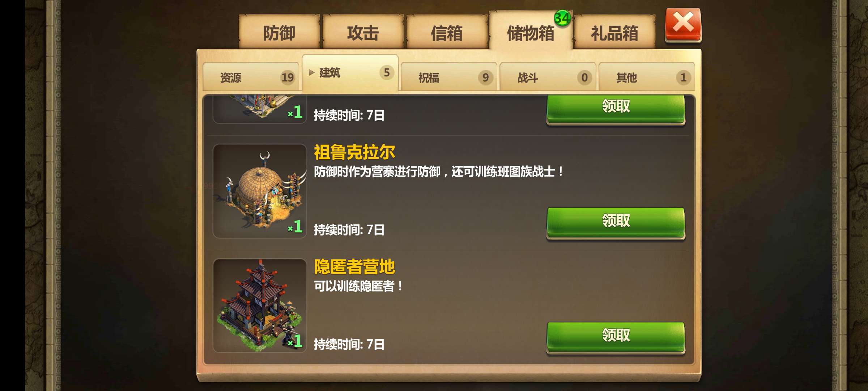Tap the 隐匿者营地 pagoda thumbnail
Image resolution: width=868 pixels, height=391 pixels.
(260, 306)
